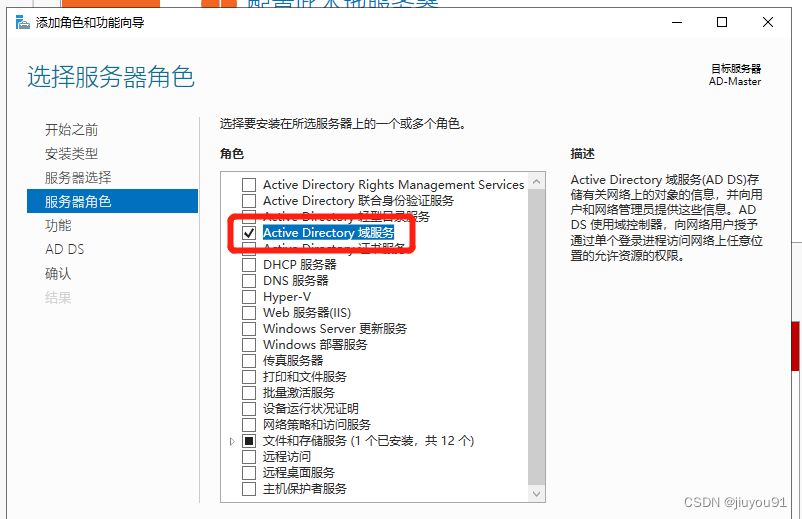The height and width of the screenshot is (519, 802).
Task: Click the roles list scrollbar thumb
Action: coord(536,336)
